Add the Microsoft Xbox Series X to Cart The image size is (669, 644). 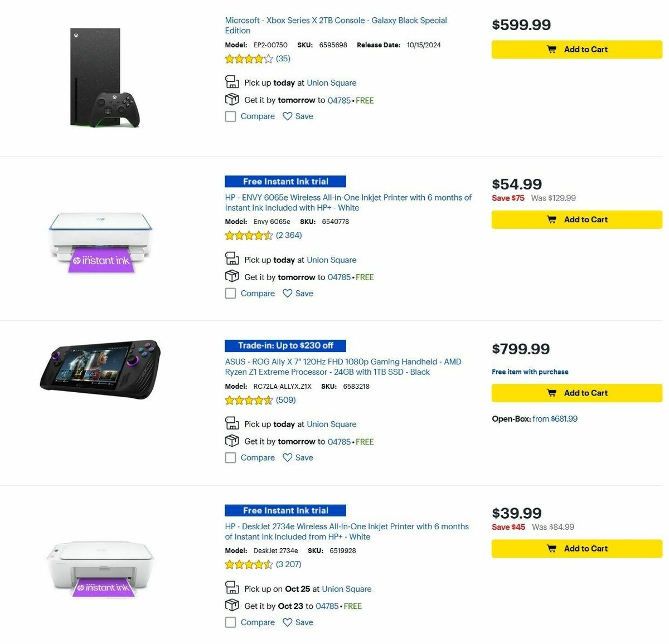pos(576,49)
